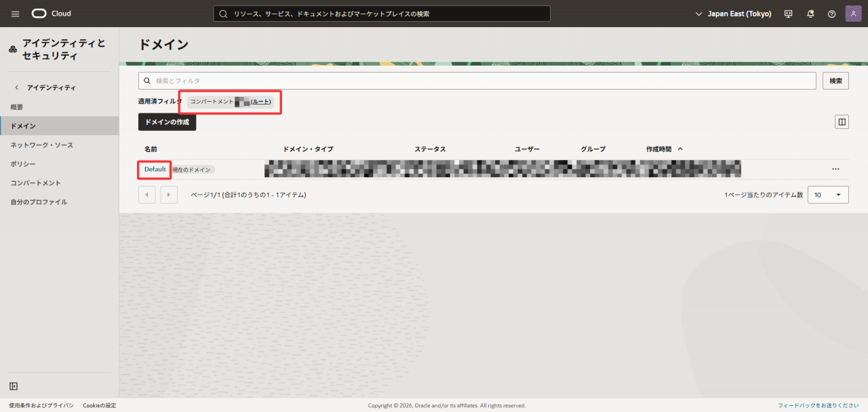Open the Cloud Shell developer tools icon
868x412 pixels.
click(x=788, y=14)
